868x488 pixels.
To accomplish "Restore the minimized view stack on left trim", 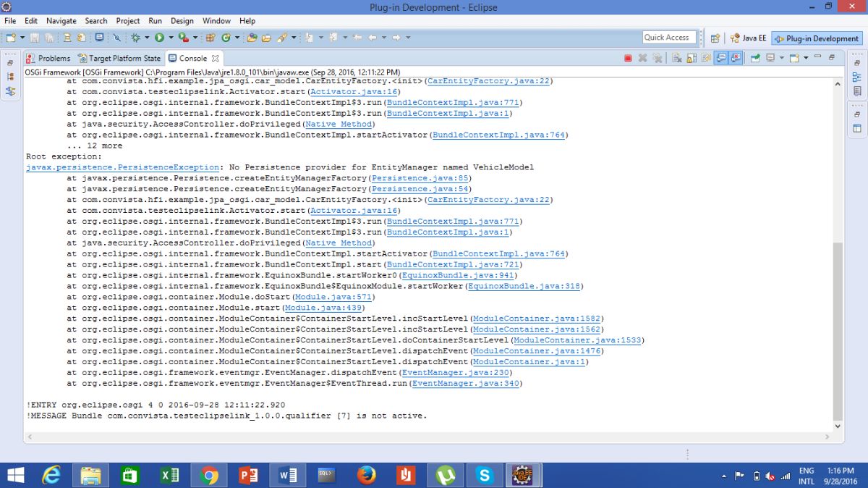I will [x=10, y=63].
